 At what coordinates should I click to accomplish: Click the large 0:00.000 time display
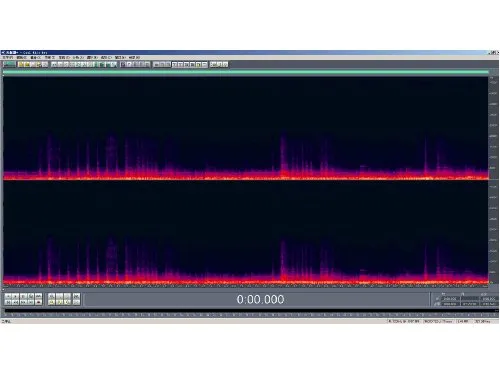[260, 299]
